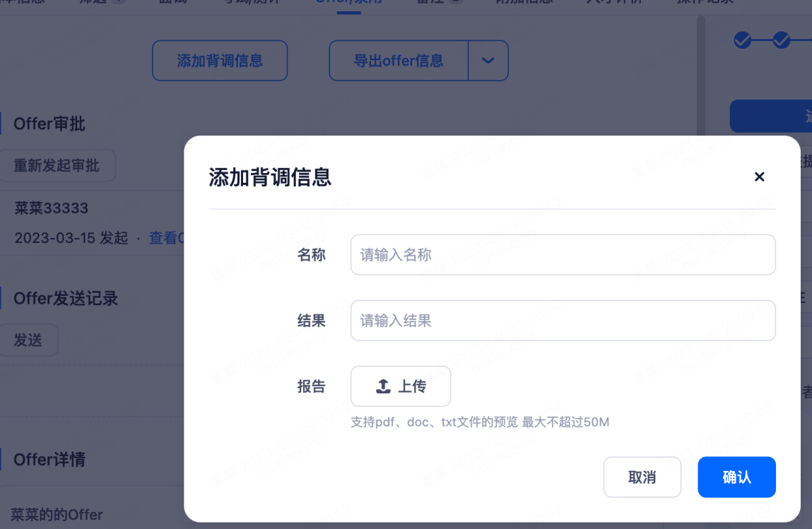Focus the 名称 input field
Image resolution: width=812 pixels, height=529 pixels.
563,255
